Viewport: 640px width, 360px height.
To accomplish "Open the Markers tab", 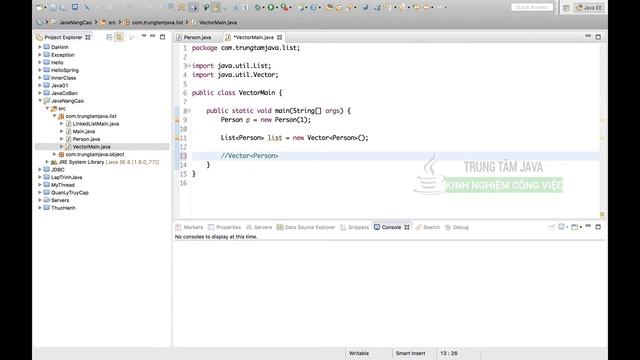I will coord(189,227).
